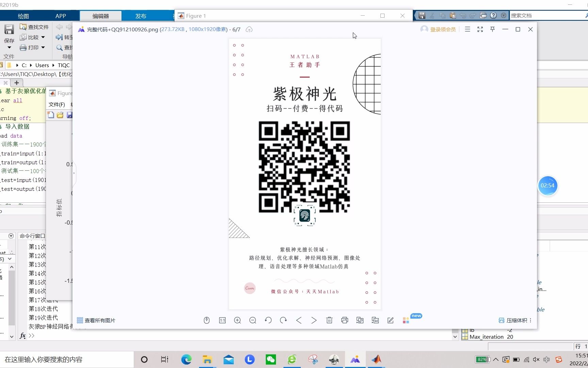Click the command window fx prompt
The height and width of the screenshot is (368, 588).
23,336
